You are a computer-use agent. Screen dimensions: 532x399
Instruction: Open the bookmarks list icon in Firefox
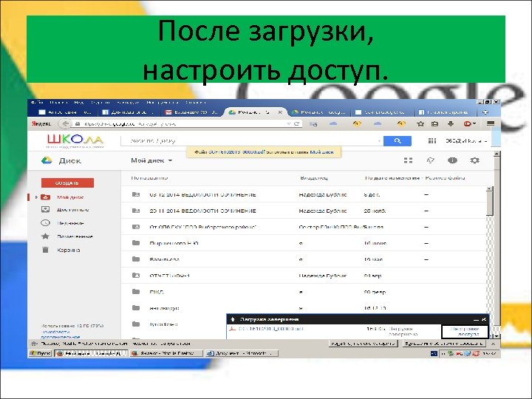pyautogui.click(x=434, y=124)
